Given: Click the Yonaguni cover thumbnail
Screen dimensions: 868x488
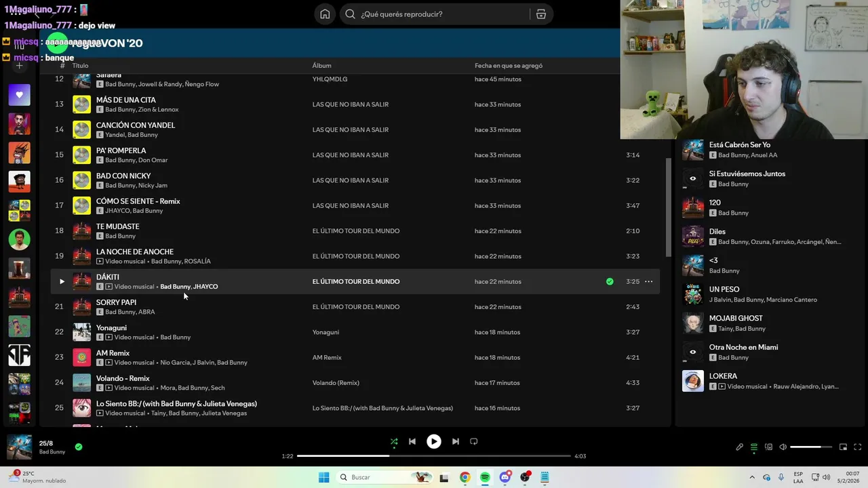Looking at the screenshot, I should point(81,332).
